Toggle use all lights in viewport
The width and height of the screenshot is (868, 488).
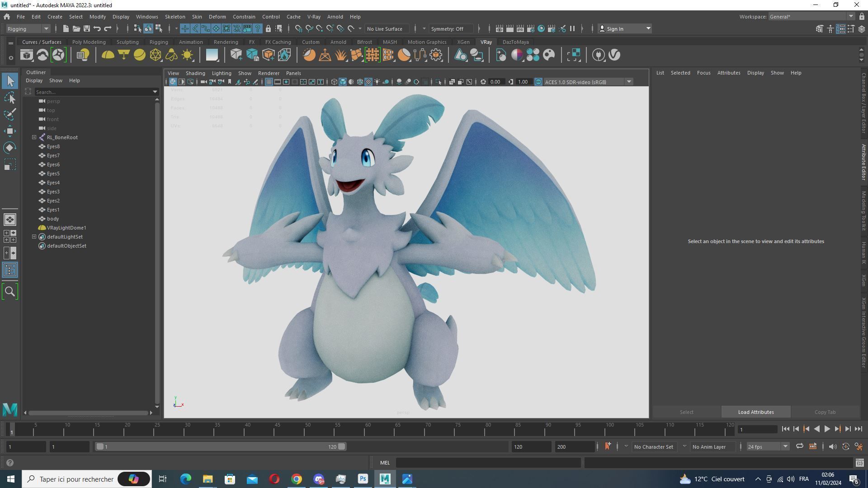(x=377, y=82)
